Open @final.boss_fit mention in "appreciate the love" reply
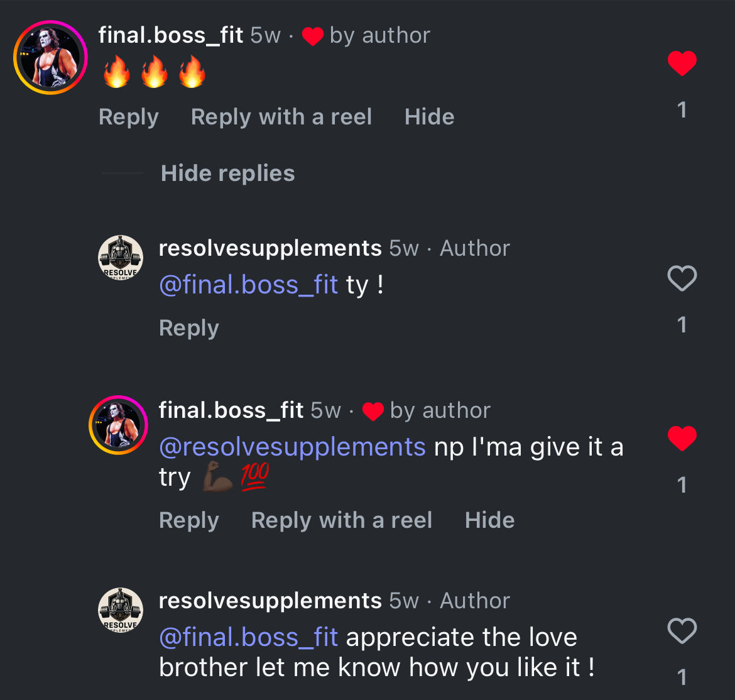The width and height of the screenshot is (735, 700). [248, 638]
